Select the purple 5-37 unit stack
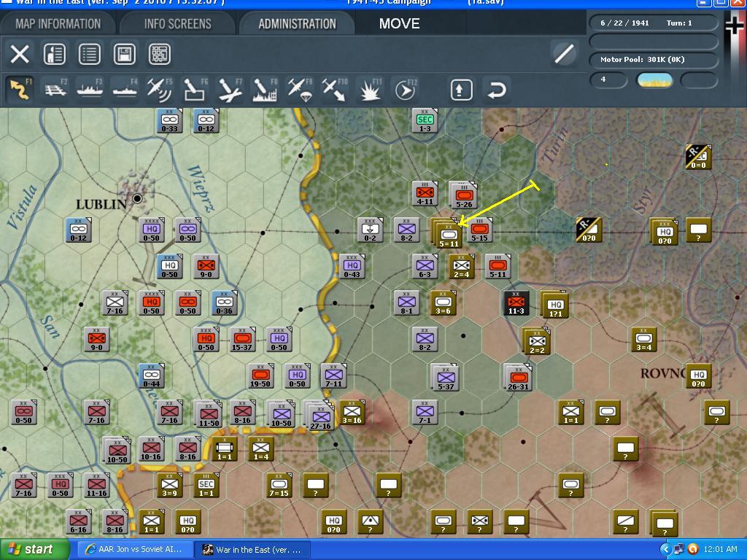Viewport: 747px width, 560px height. tap(445, 378)
